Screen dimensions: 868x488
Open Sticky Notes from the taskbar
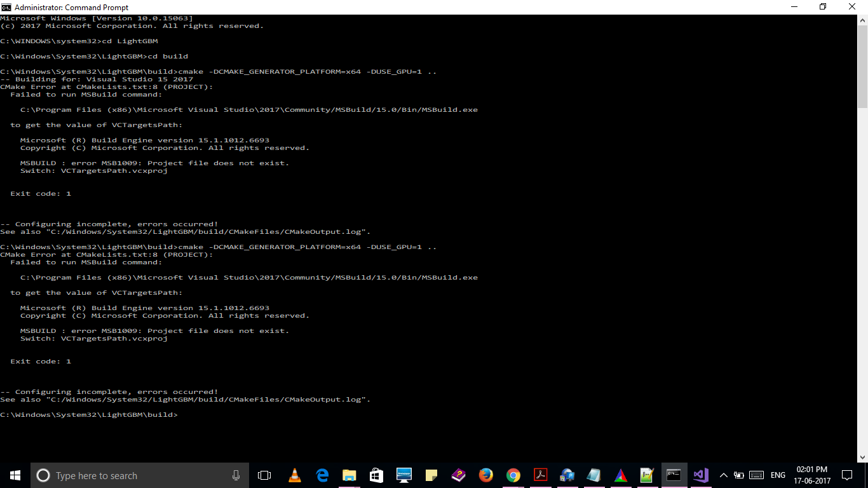(x=431, y=475)
